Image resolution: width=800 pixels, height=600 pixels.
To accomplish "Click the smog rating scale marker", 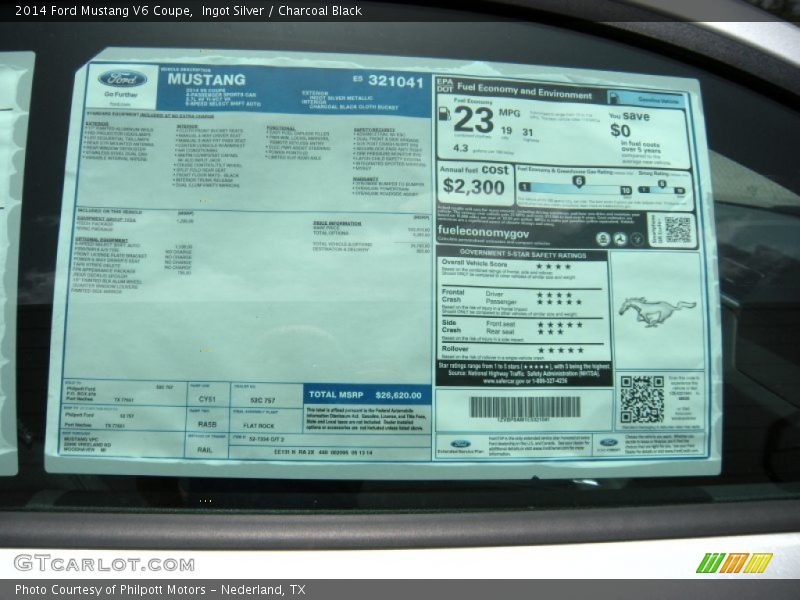I will (662, 185).
